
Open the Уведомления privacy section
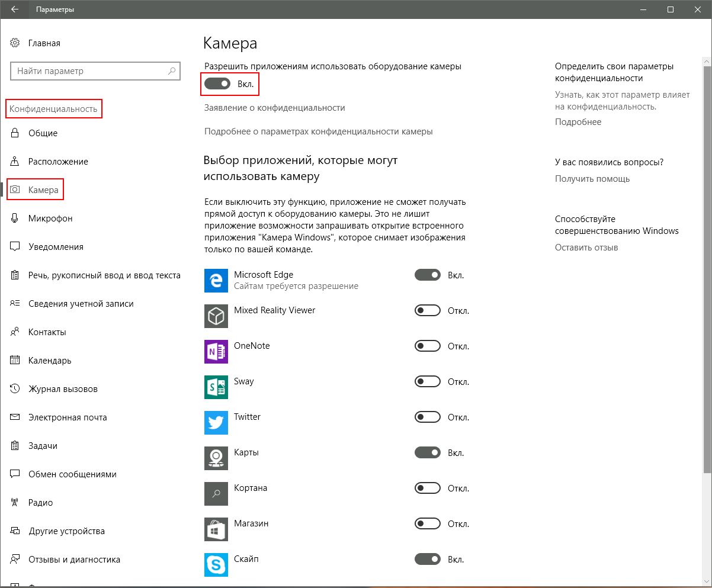(x=56, y=247)
